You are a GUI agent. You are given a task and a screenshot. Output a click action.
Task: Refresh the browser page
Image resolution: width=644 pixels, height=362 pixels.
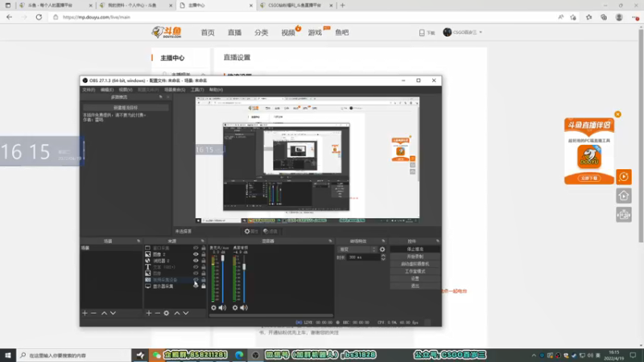(x=39, y=17)
